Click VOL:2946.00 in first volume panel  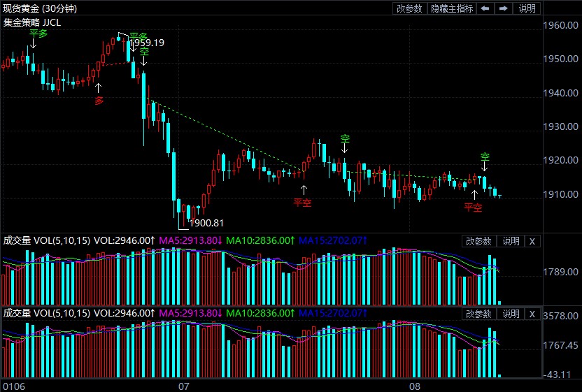[x=125, y=240]
